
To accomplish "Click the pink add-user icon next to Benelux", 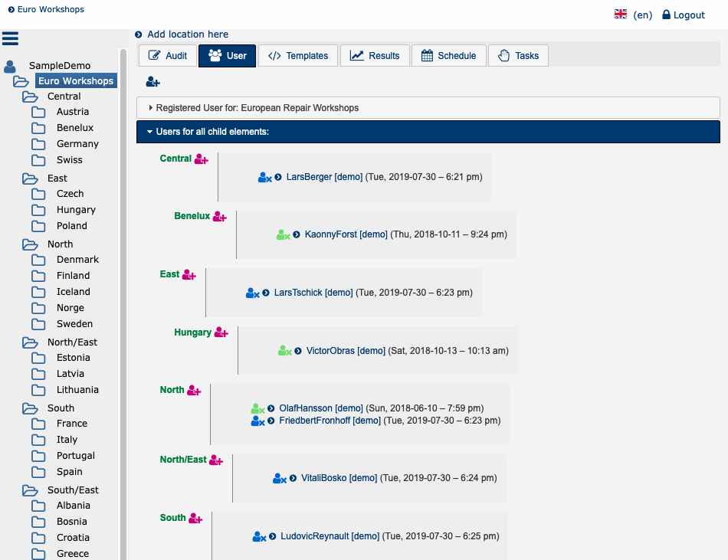I will click(x=219, y=217).
